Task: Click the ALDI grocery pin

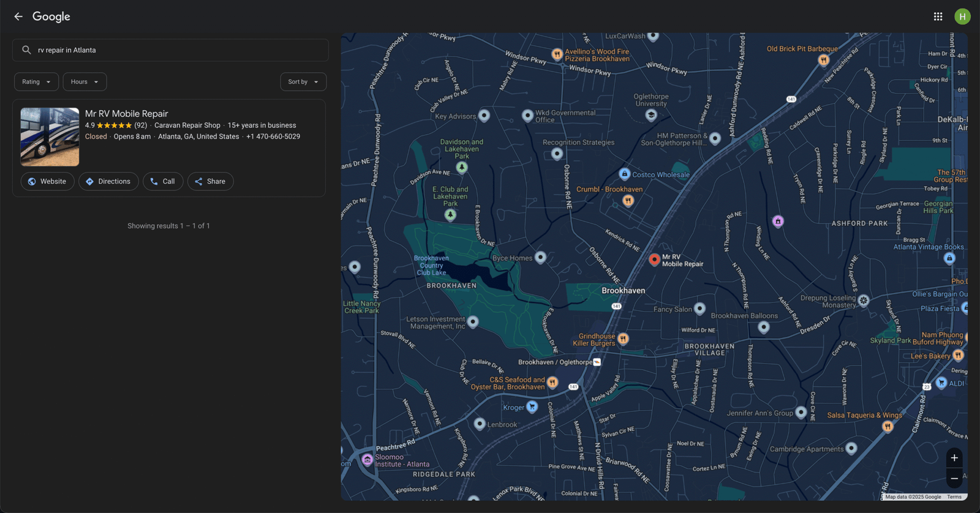Action: point(941,383)
